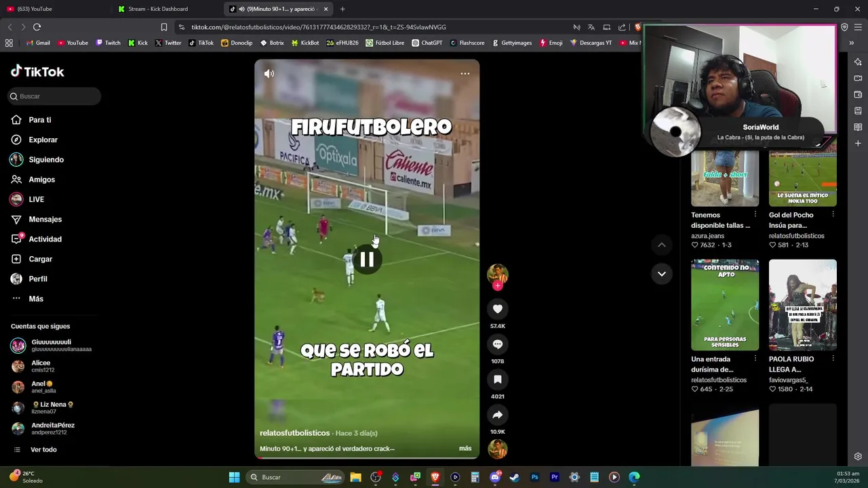
Task: Go to the previous video arrow
Action: click(x=662, y=245)
